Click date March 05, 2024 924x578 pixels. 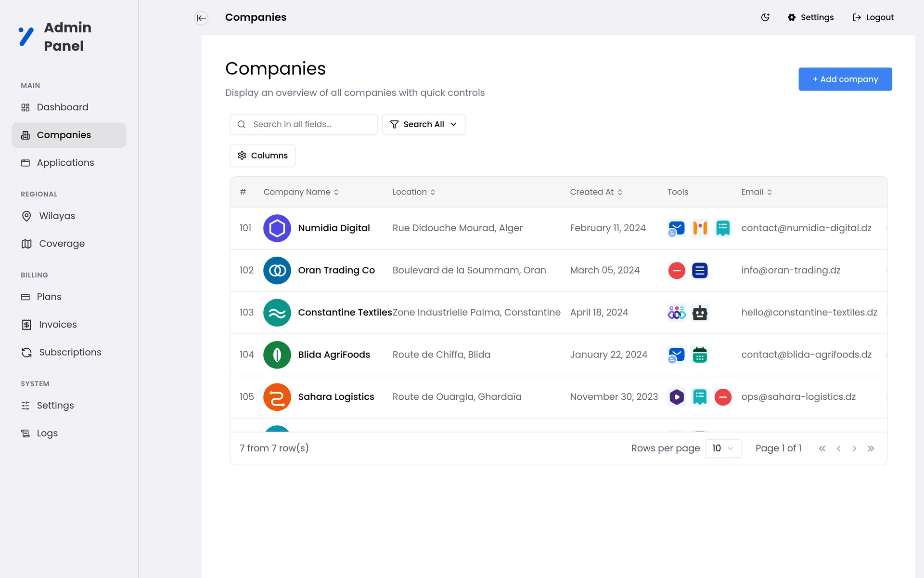tap(604, 270)
